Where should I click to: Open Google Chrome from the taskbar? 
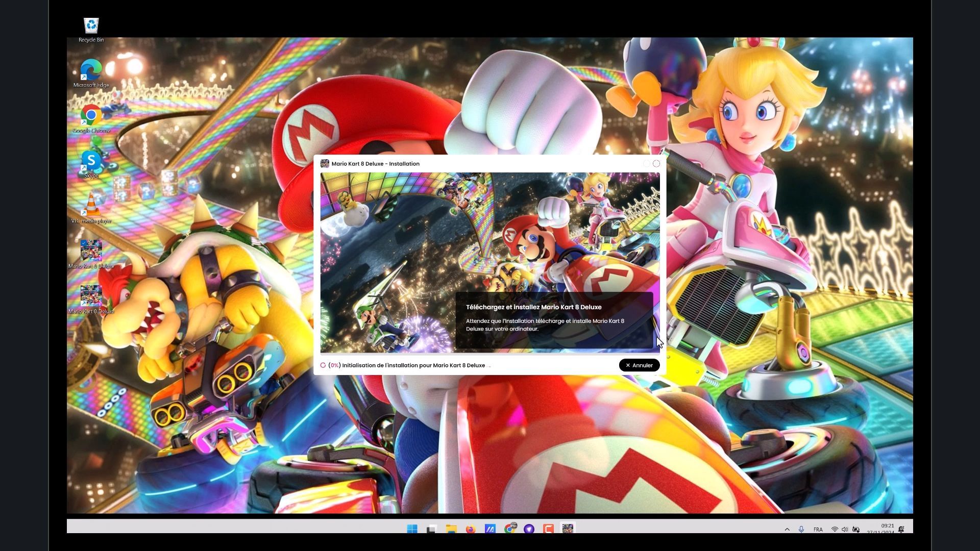click(x=509, y=529)
